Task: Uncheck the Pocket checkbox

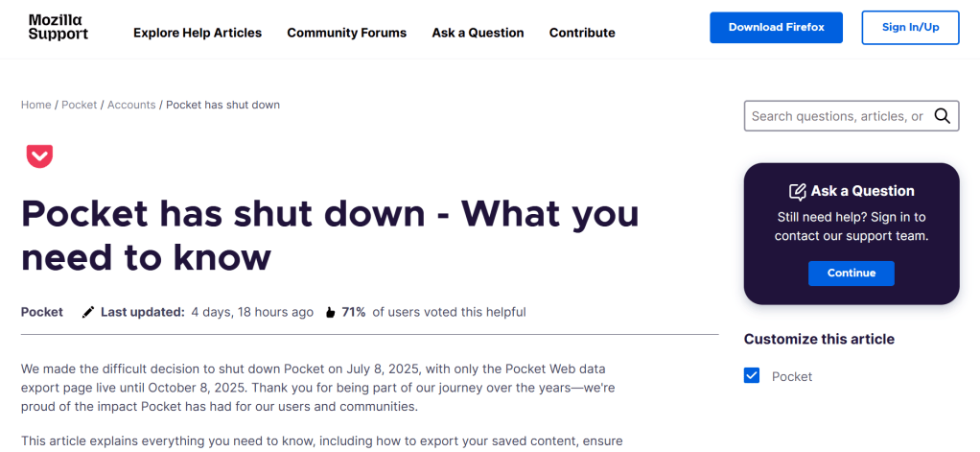Action: point(752,376)
